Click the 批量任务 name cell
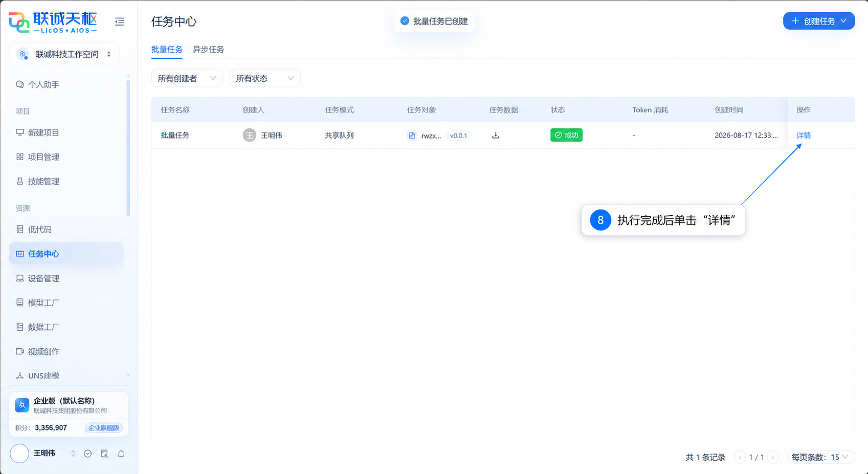Image resolution: width=868 pixels, height=474 pixels. (175, 136)
